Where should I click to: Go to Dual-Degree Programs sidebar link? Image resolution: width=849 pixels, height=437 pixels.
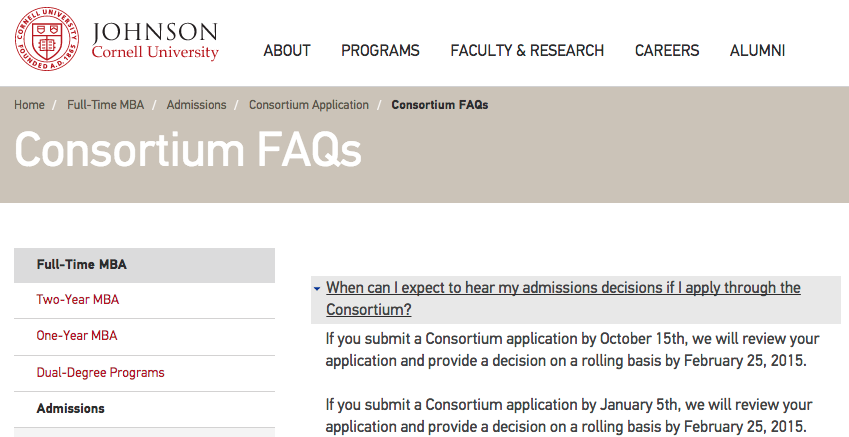[100, 373]
